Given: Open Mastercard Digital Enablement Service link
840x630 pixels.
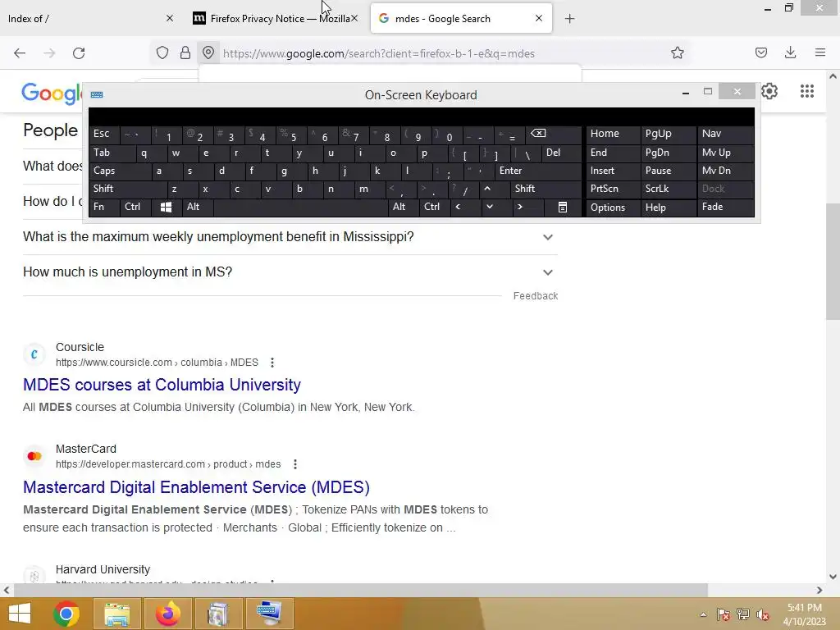Looking at the screenshot, I should (196, 487).
